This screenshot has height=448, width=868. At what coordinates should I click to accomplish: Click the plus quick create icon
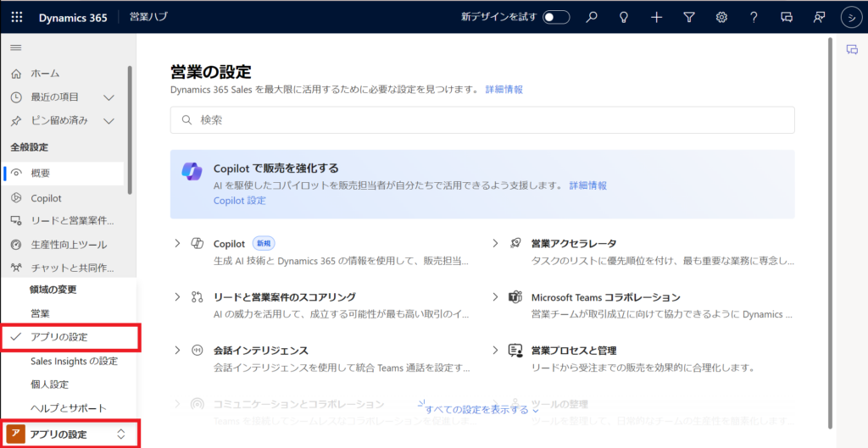coord(657,17)
